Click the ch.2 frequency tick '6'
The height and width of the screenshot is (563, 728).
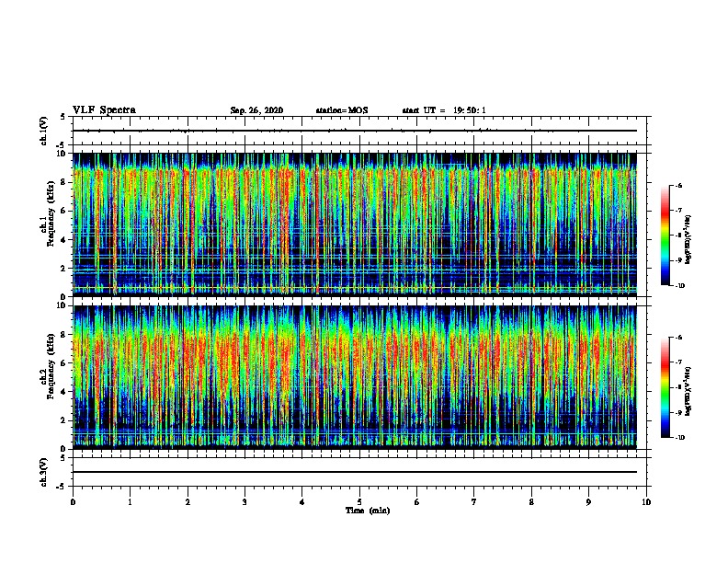coord(64,363)
